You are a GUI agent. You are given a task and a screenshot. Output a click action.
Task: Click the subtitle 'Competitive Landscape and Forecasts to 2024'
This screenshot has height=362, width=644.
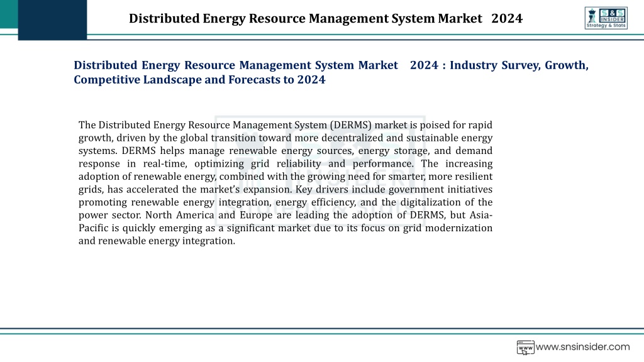[199, 80]
